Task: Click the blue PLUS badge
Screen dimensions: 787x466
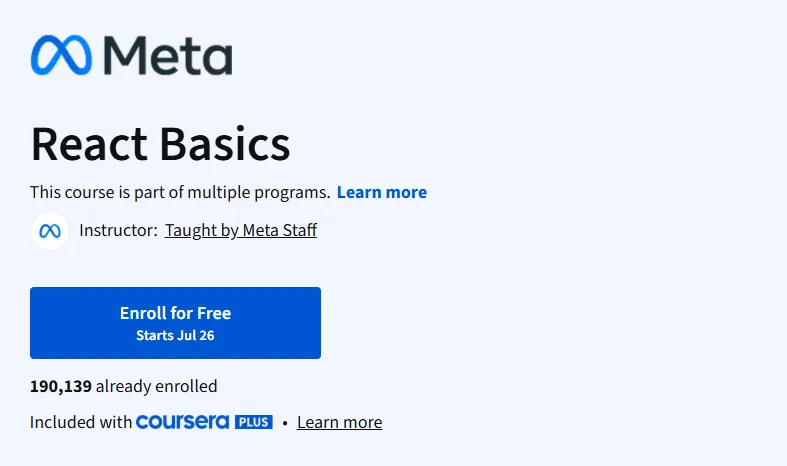Action: tap(253, 422)
